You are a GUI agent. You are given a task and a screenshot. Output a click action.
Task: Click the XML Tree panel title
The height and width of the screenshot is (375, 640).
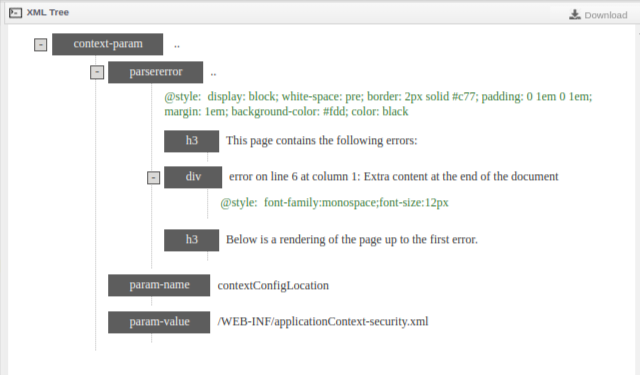pyautogui.click(x=48, y=13)
